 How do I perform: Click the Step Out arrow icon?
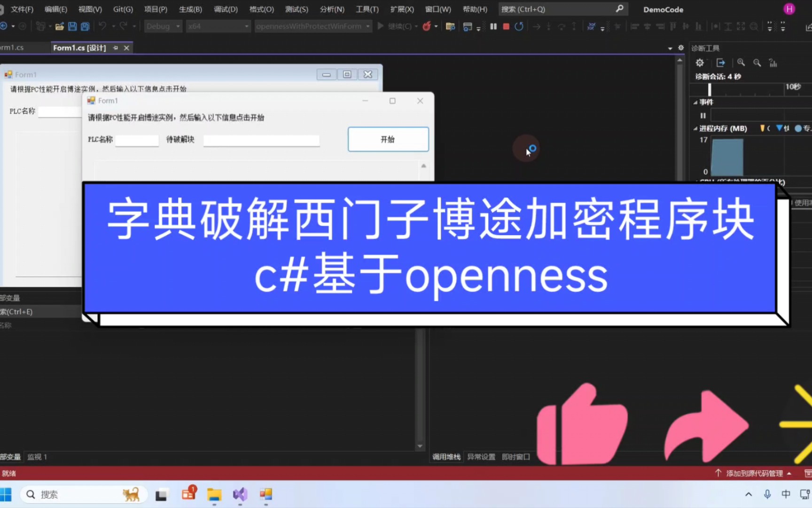574,26
